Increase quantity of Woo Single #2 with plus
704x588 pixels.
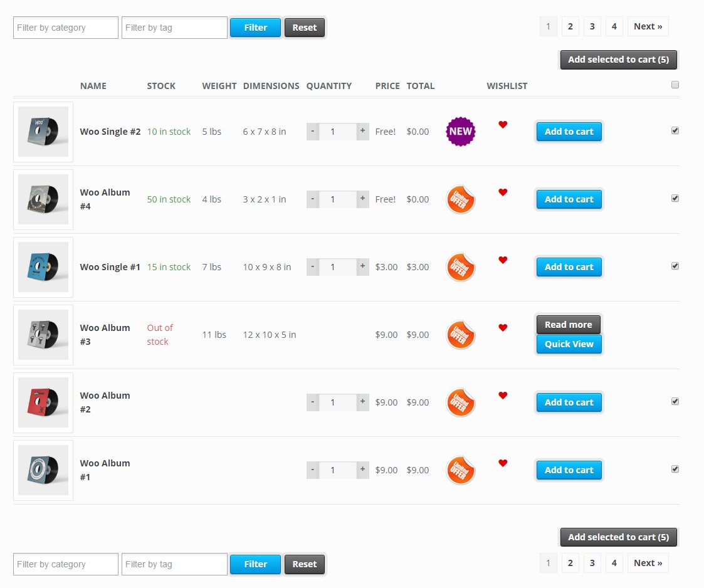point(362,132)
